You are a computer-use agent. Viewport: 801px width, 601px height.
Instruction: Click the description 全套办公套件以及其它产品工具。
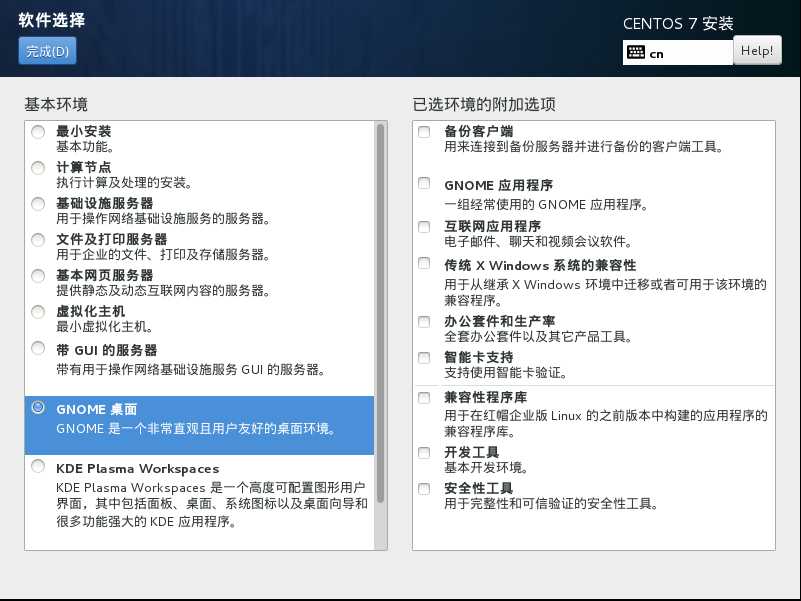tap(539, 336)
